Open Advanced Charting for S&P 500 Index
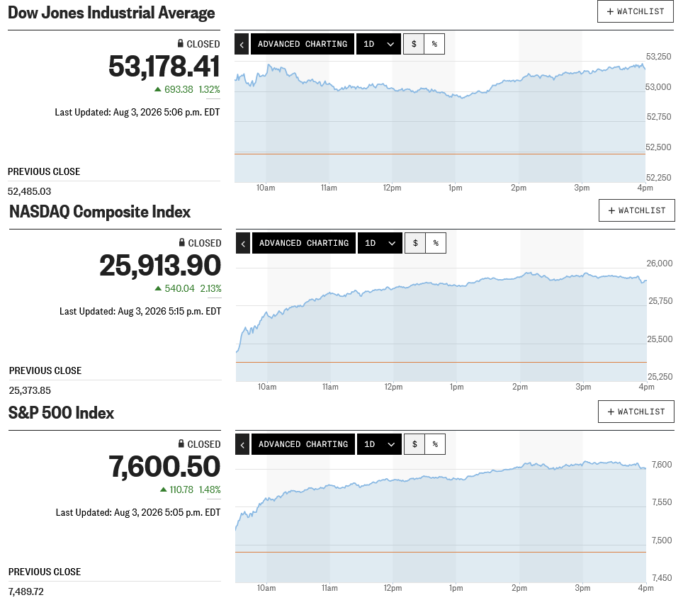The height and width of the screenshot is (600, 700). 303,444
